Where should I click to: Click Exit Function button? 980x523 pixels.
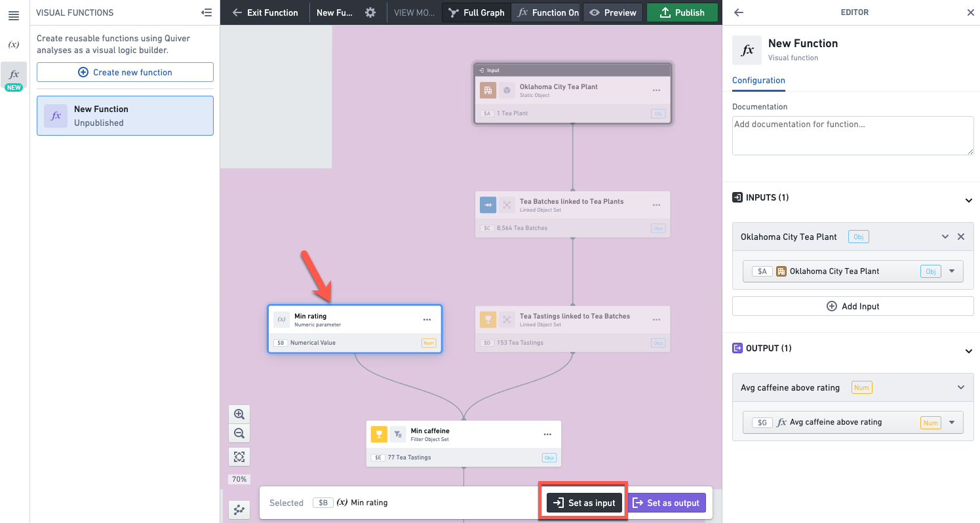tap(265, 12)
